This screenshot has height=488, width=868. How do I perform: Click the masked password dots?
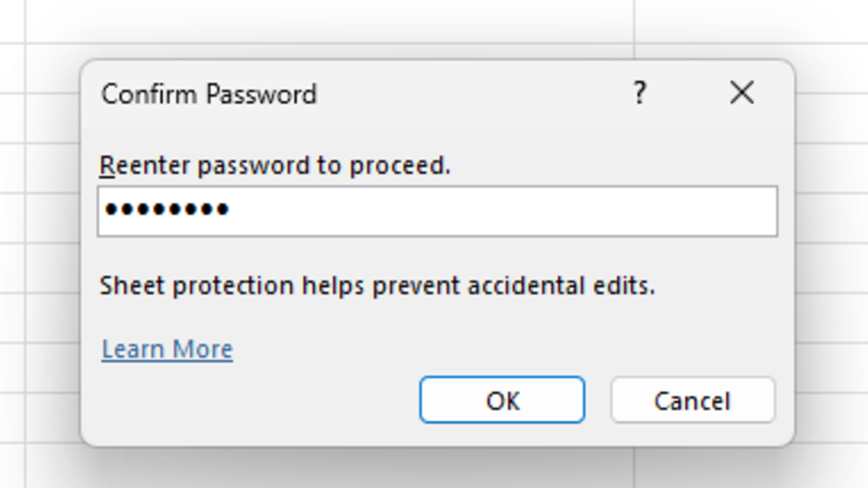167,210
